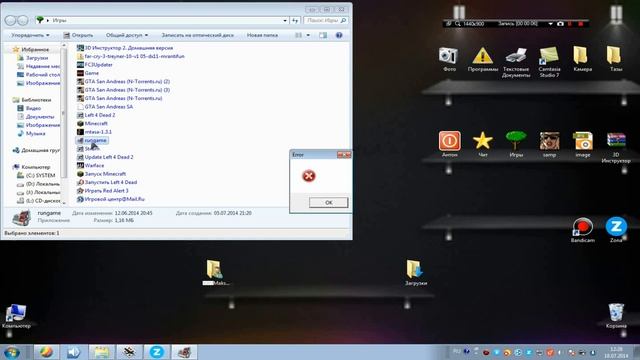640x360 pixels.
Task: Select the Left 4 Dead 2 file
Action: tap(96, 115)
